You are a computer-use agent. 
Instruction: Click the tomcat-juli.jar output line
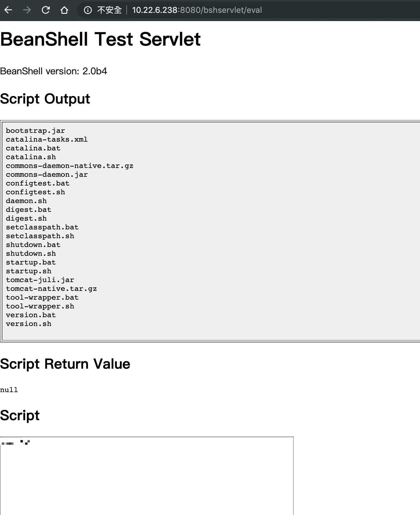pyautogui.click(x=40, y=280)
